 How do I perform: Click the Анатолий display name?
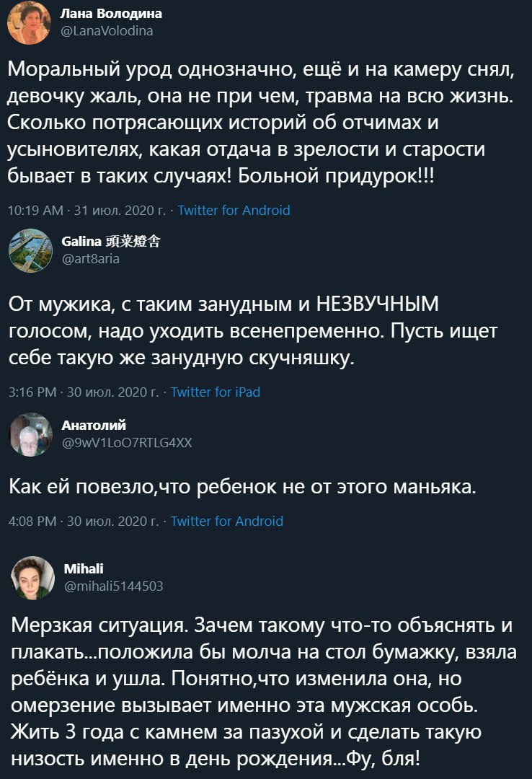point(94,426)
